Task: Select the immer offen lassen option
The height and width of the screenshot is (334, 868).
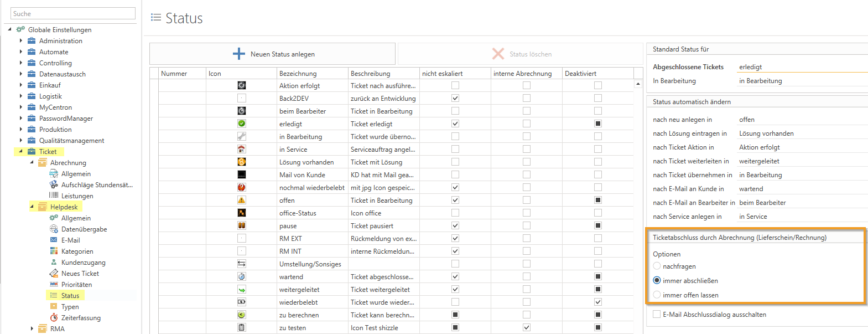Action: (x=657, y=295)
